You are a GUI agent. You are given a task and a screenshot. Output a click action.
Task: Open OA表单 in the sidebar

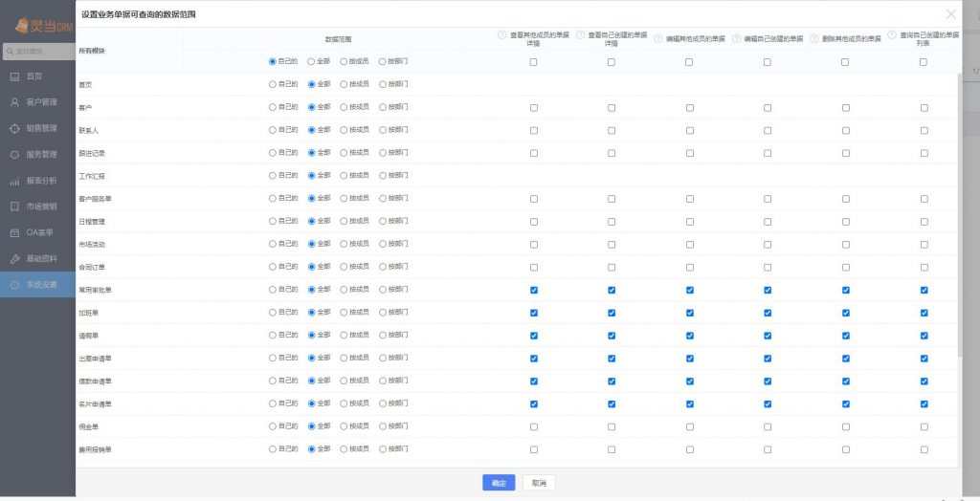(37, 232)
